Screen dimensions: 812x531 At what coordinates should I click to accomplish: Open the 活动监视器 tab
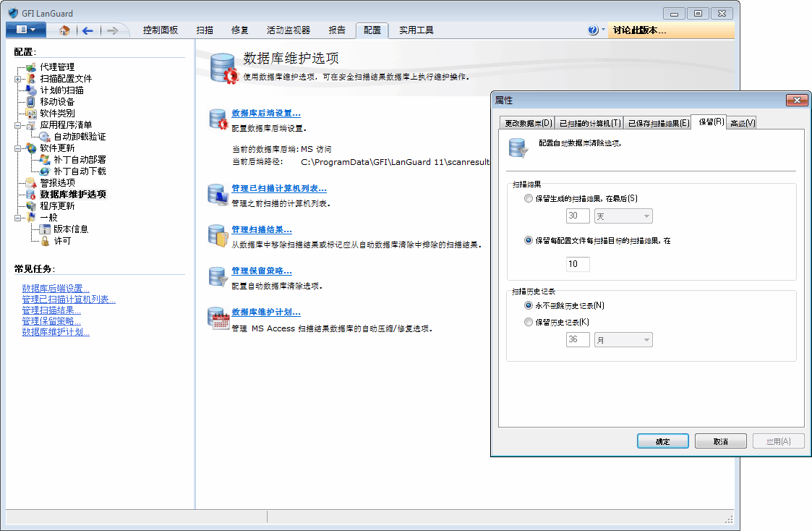[289, 30]
